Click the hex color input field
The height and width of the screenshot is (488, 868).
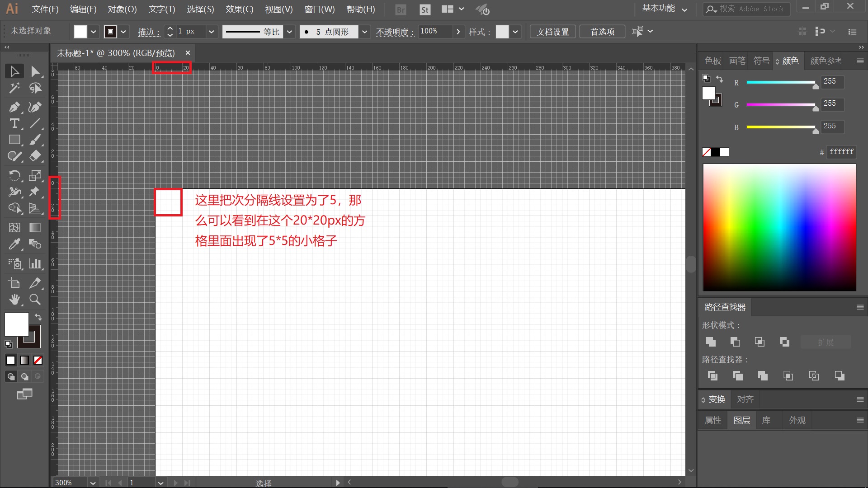pos(841,152)
